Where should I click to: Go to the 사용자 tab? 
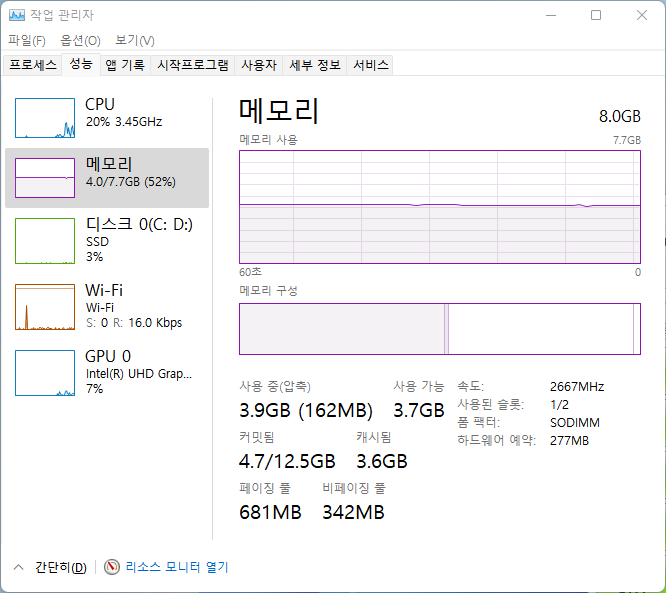[x=258, y=65]
